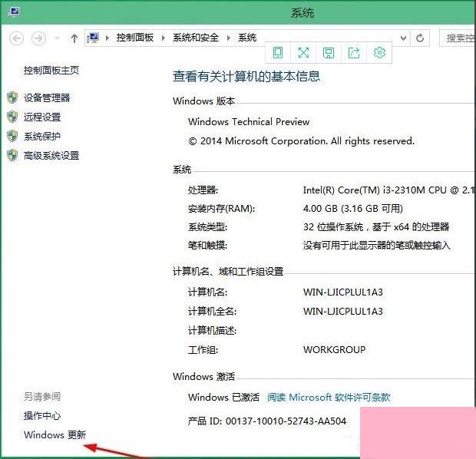Viewport: 476px width, 459px height.
Task: Click shield icon beside 高级系统设置
Action: 12,155
